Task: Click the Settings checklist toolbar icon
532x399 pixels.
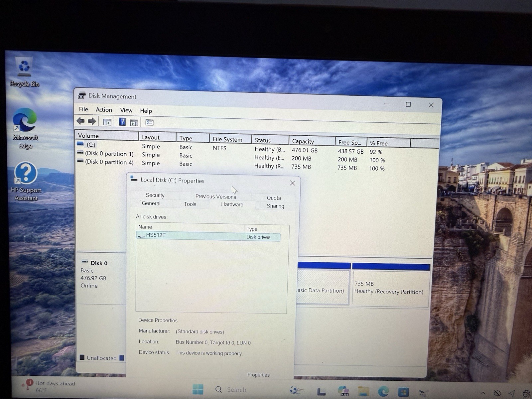Action: [149, 123]
